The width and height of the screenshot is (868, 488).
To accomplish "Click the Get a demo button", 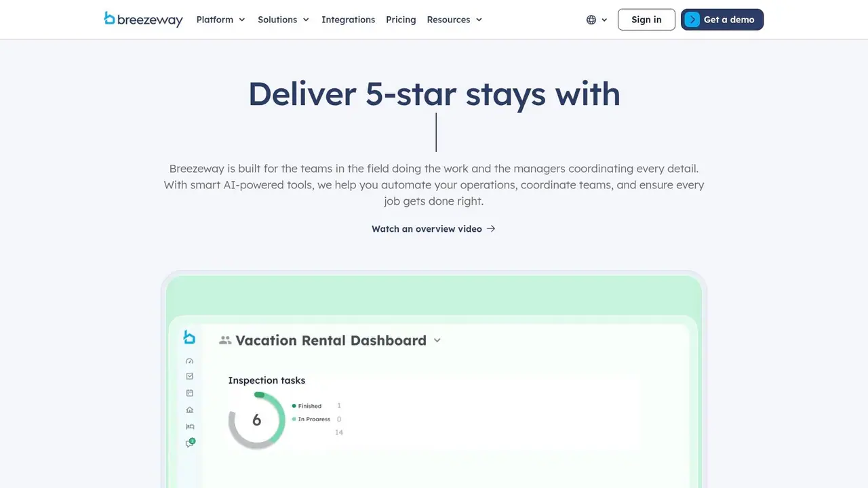I will pos(722,20).
